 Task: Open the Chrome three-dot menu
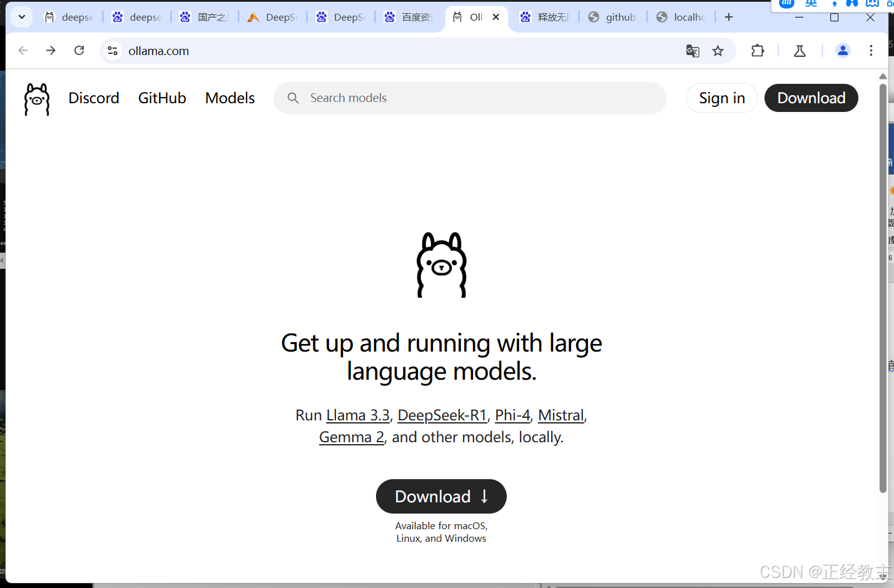871,51
